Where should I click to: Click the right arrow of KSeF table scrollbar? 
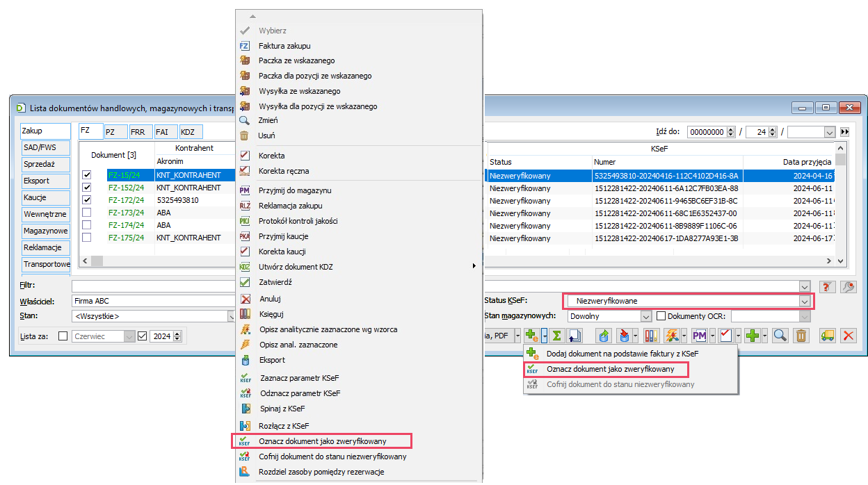[x=828, y=261]
